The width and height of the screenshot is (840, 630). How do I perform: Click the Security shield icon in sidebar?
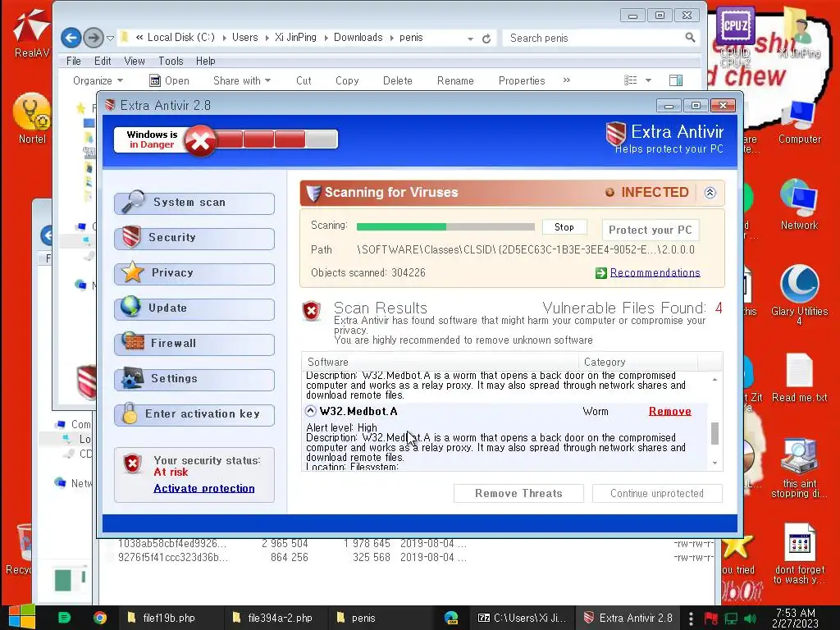pyautogui.click(x=131, y=237)
